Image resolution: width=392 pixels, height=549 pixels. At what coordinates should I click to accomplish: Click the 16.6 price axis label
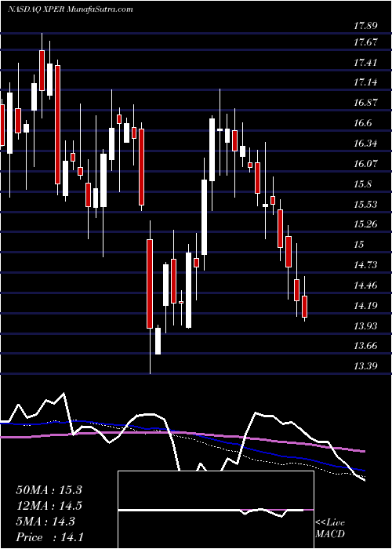click(x=363, y=123)
